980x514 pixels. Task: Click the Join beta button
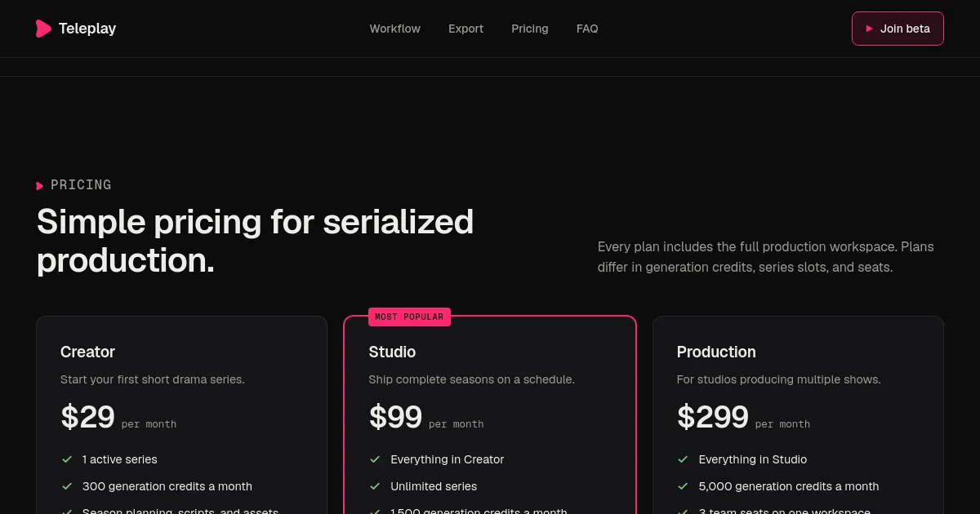point(898,29)
